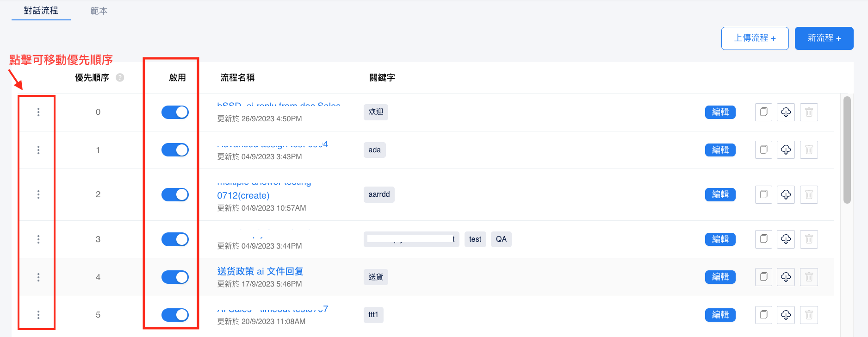Switch to the 範本 tab

tap(99, 11)
